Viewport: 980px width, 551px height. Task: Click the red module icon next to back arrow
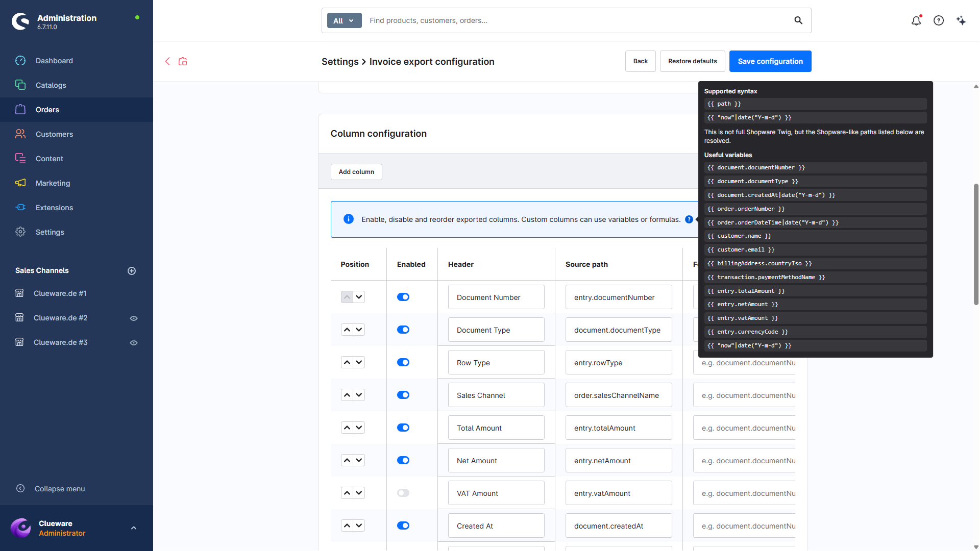(x=183, y=61)
